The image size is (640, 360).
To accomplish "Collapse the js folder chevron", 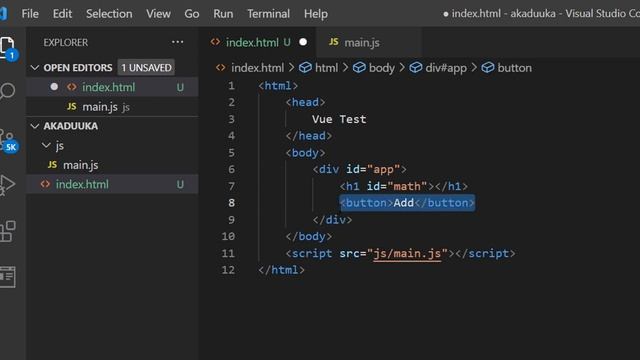I will tap(47, 145).
